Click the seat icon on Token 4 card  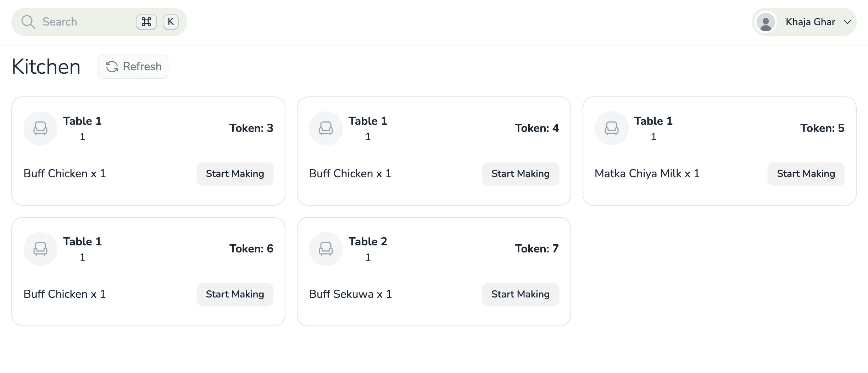(x=326, y=128)
